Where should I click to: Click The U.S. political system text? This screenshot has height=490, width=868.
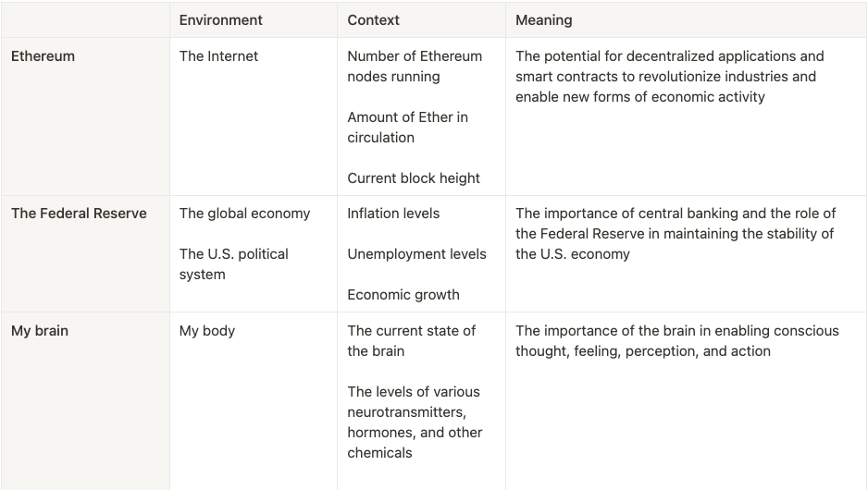point(233,263)
